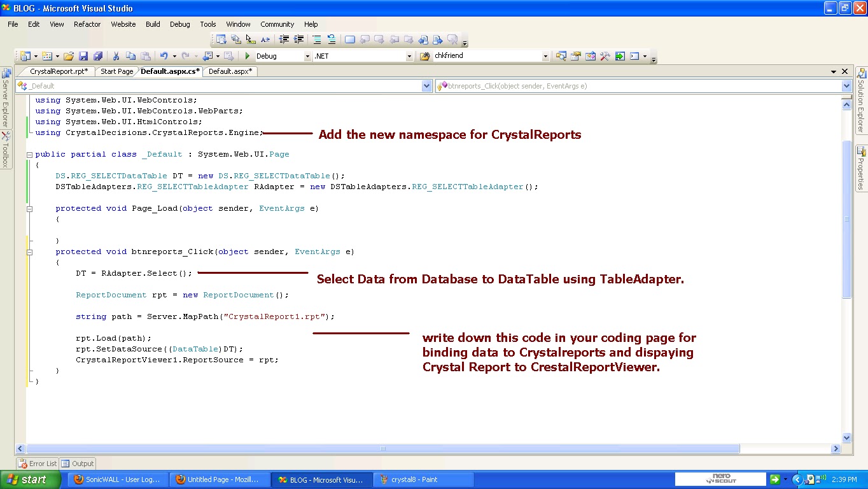Viewport: 868px width, 489px height.
Task: Expand the Undo history dropdown arrow
Action: (174, 56)
